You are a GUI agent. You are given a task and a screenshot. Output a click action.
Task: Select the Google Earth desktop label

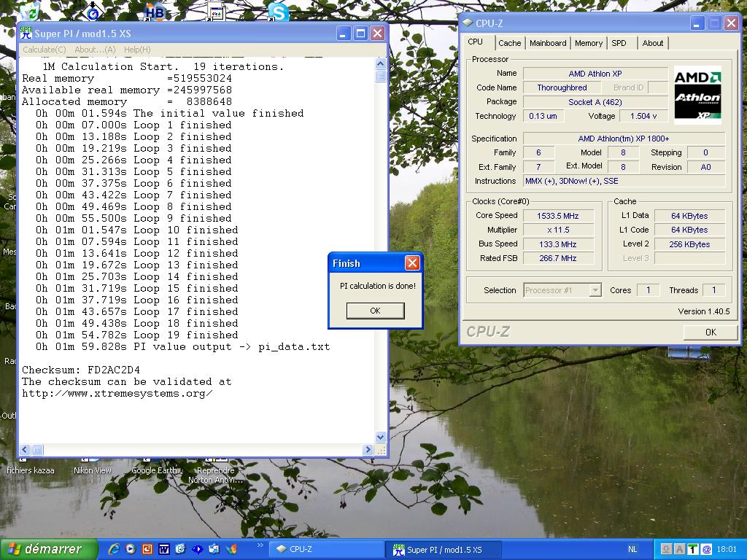click(x=153, y=470)
